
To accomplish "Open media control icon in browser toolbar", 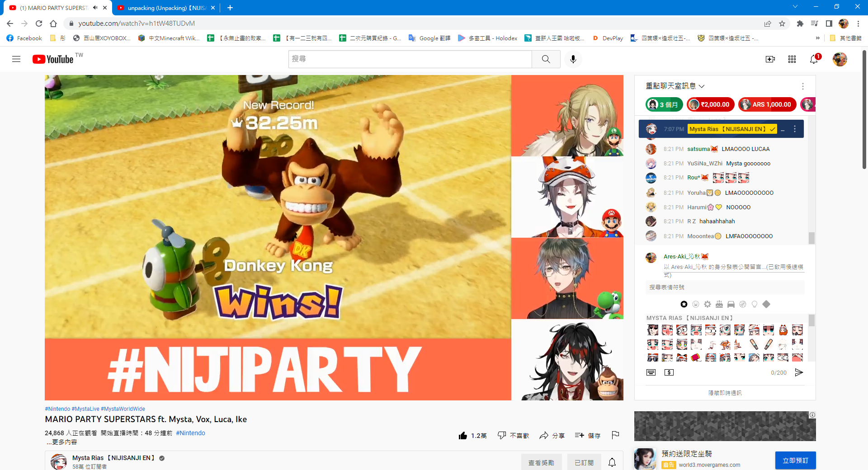I will pos(815,23).
